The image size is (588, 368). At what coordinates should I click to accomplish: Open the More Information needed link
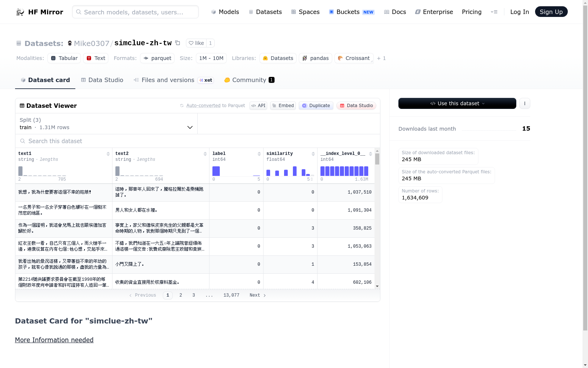[54, 340]
